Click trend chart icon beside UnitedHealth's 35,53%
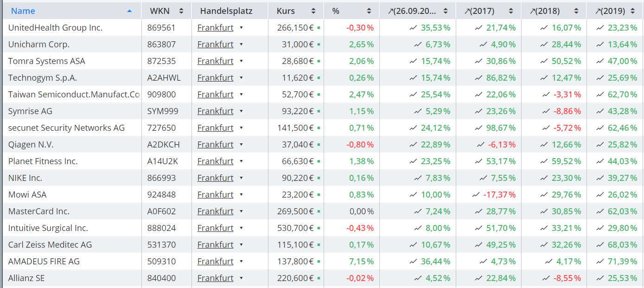644x288 pixels. tap(413, 28)
